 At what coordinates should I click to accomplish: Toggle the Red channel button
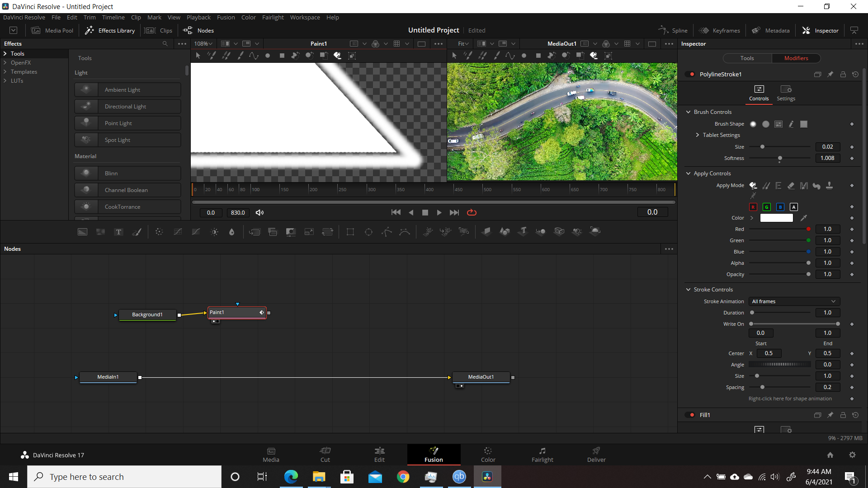753,207
